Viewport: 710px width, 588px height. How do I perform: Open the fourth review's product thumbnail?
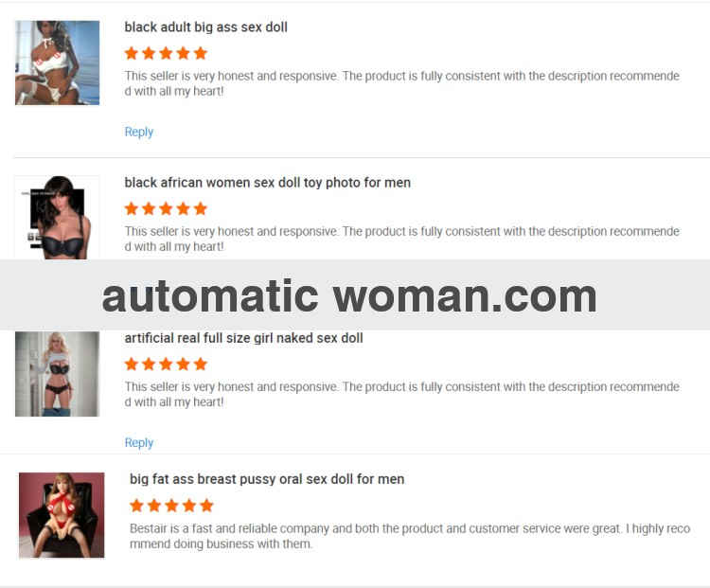click(x=62, y=515)
